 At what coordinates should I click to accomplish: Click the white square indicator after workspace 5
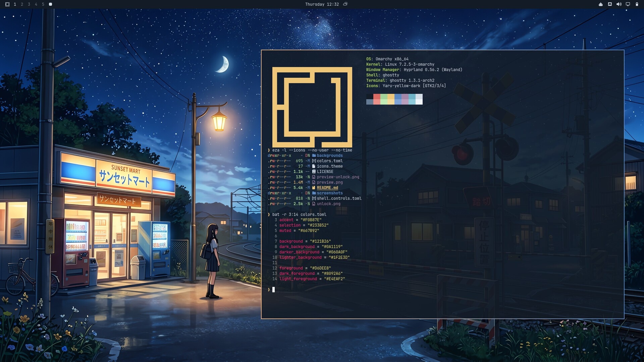tap(50, 4)
